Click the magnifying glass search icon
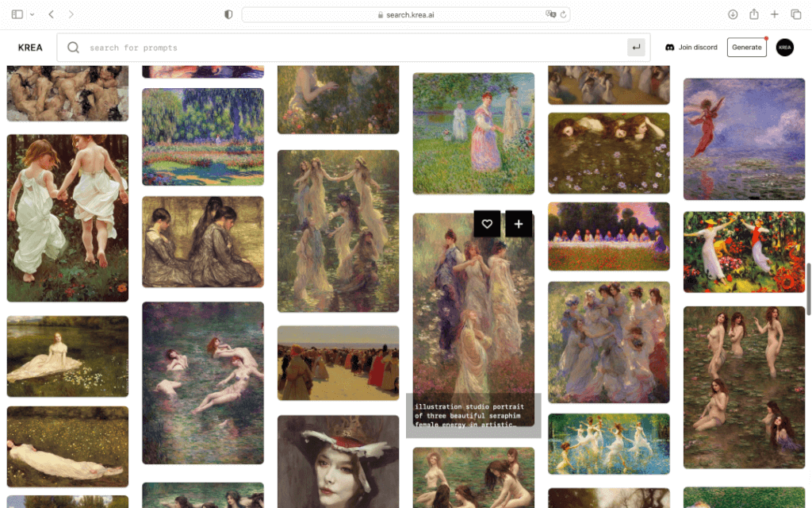This screenshot has width=812, height=508. click(x=74, y=48)
